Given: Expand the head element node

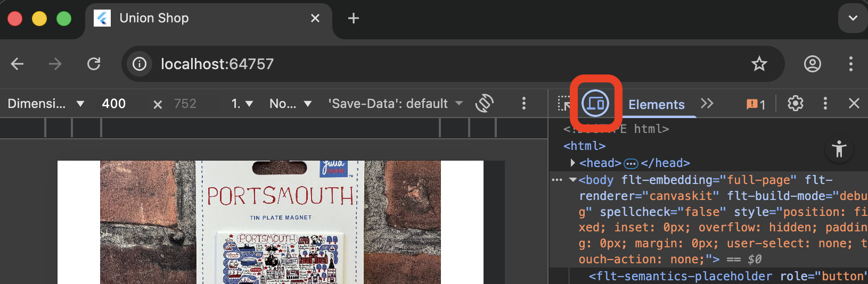Looking at the screenshot, I should 572,163.
